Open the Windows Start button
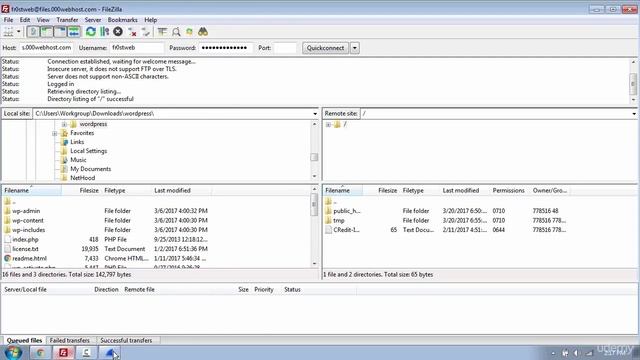Viewport: 640px width, 360px height. click(13, 352)
